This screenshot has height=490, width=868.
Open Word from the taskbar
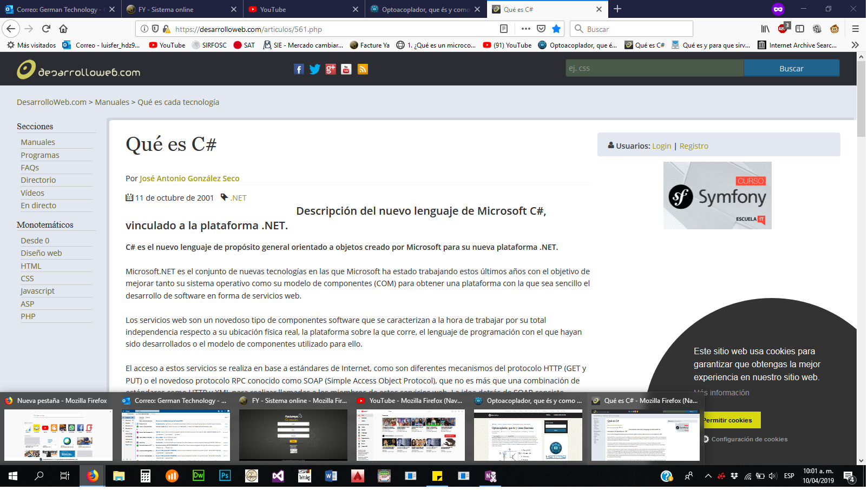click(x=331, y=476)
